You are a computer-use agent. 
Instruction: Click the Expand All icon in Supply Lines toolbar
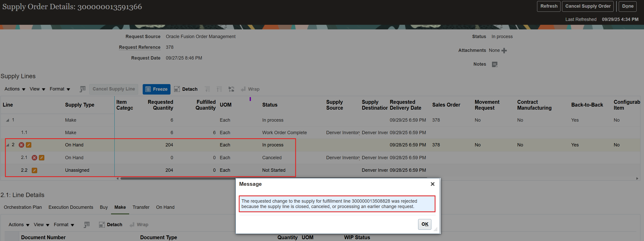[x=219, y=89]
